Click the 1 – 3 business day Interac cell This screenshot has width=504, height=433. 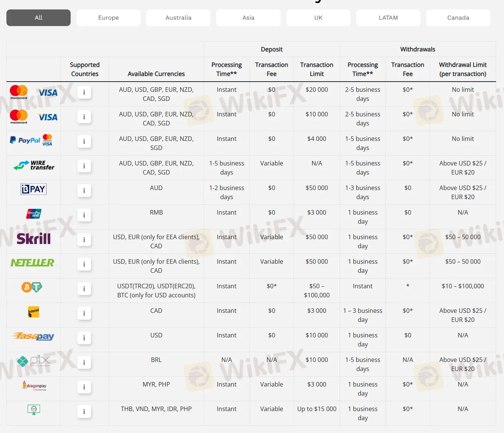click(363, 315)
